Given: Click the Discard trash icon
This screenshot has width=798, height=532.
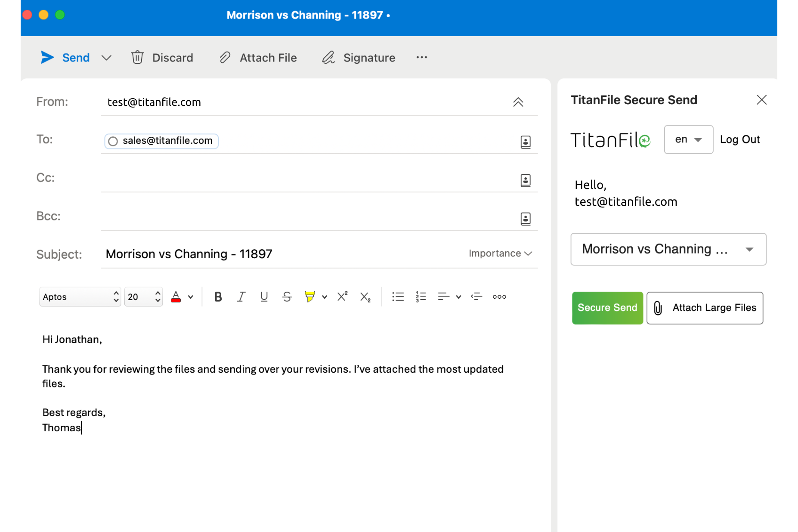Looking at the screenshot, I should coord(137,57).
